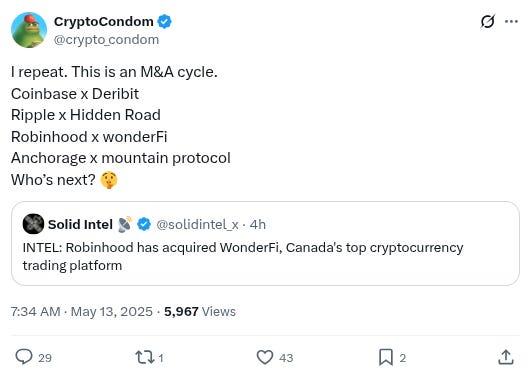528x377 pixels.
Task: Open CryptoCondom's frog profile avatar
Action: click(x=29, y=30)
